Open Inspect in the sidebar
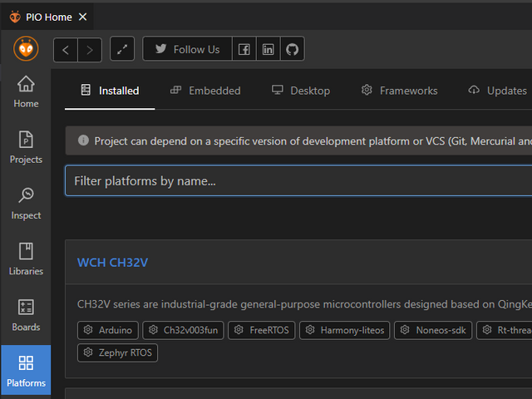The width and height of the screenshot is (532, 399). pyautogui.click(x=26, y=204)
